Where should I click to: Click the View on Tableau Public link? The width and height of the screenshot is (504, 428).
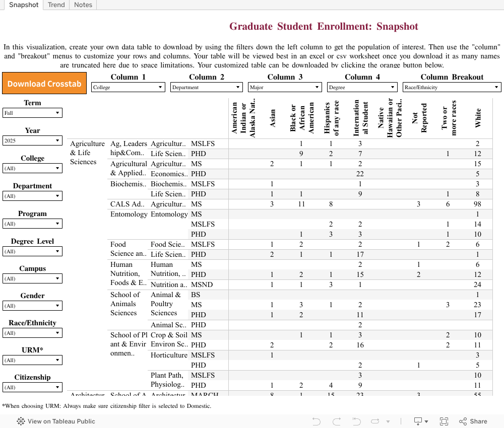click(x=61, y=421)
